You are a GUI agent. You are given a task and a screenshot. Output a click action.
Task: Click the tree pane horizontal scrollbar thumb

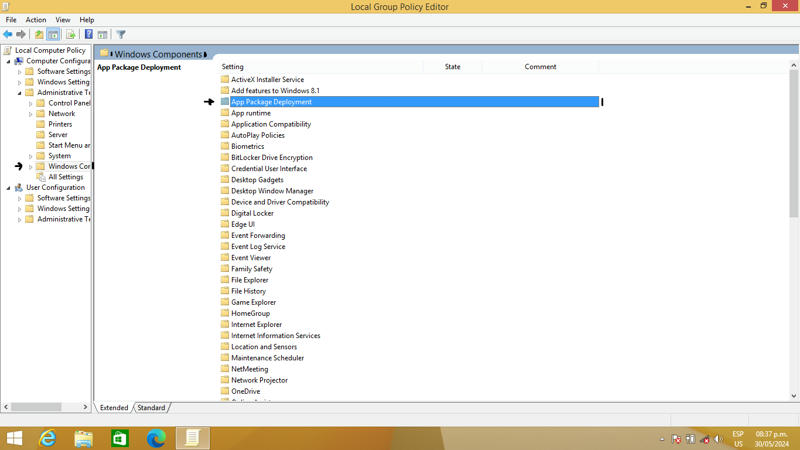[36, 407]
